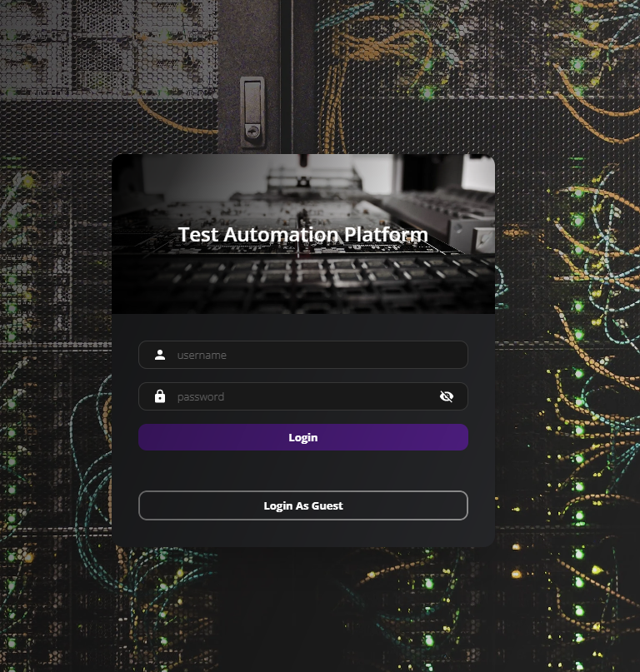The width and height of the screenshot is (640, 672).
Task: Click the purple Login button
Action: 302,437
